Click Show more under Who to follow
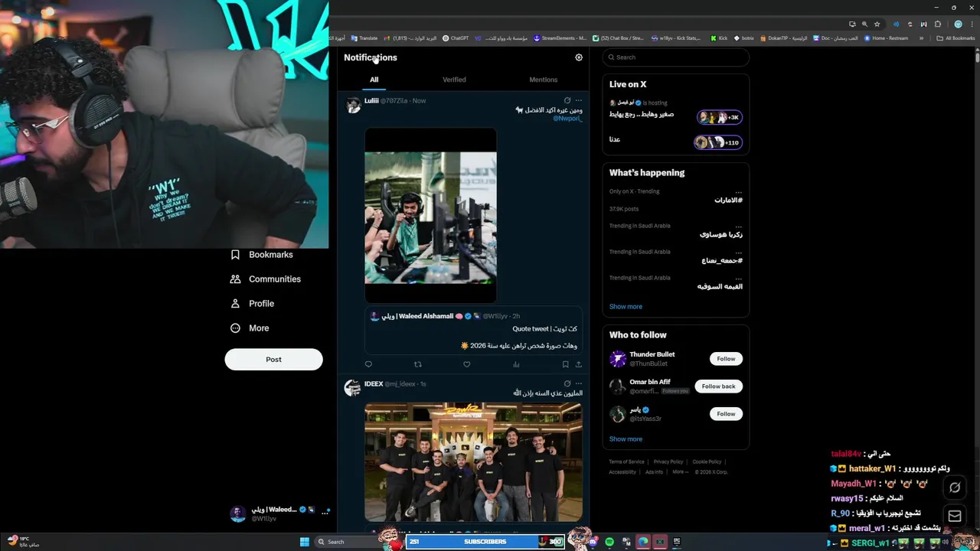 coord(626,439)
